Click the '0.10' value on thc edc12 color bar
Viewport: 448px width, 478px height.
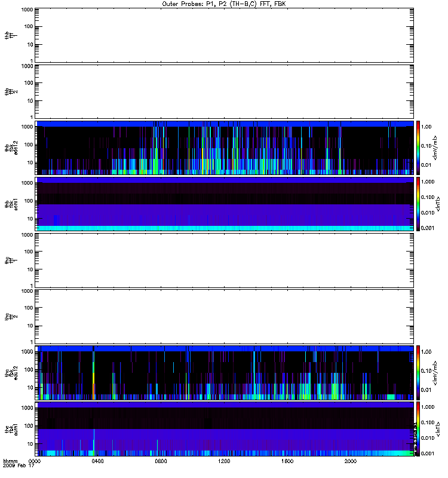tap(426, 370)
